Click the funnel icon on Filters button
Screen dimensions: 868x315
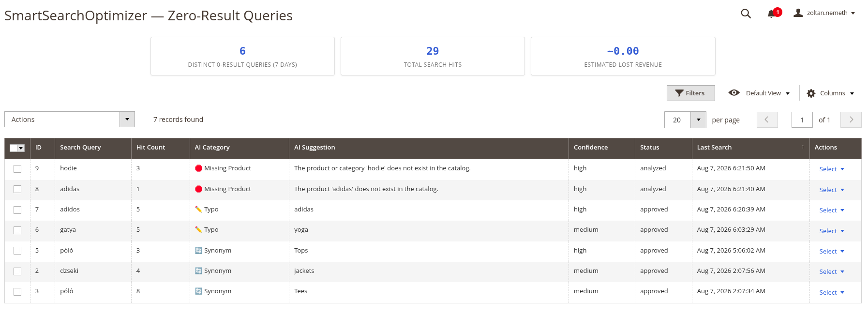tap(679, 93)
